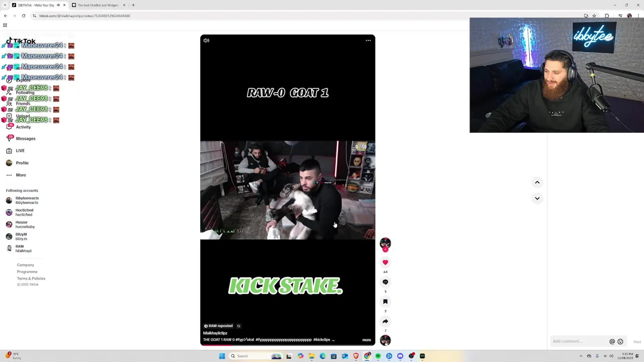Open the three-dot options on the video
The image size is (644, 362).
pyautogui.click(x=368, y=40)
